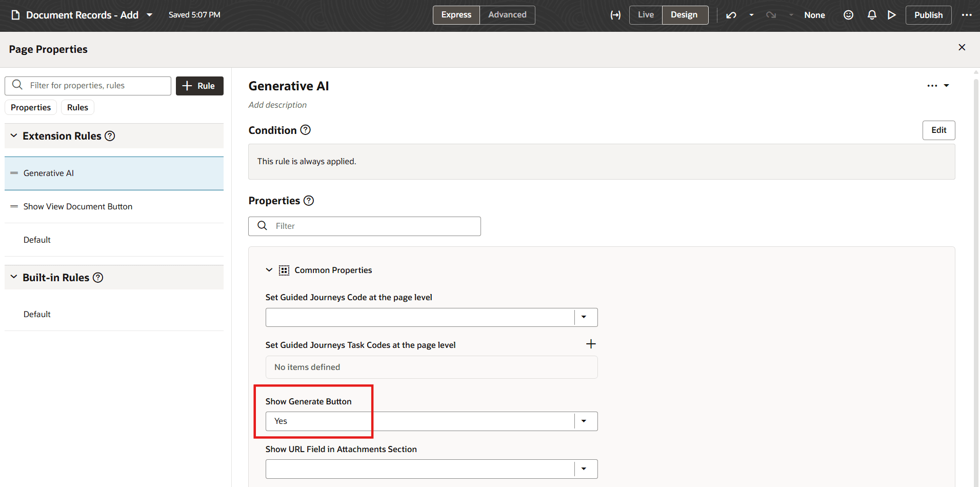Collapse the Built-in Rules section
Screen dimensions: 980x487
(x=14, y=277)
